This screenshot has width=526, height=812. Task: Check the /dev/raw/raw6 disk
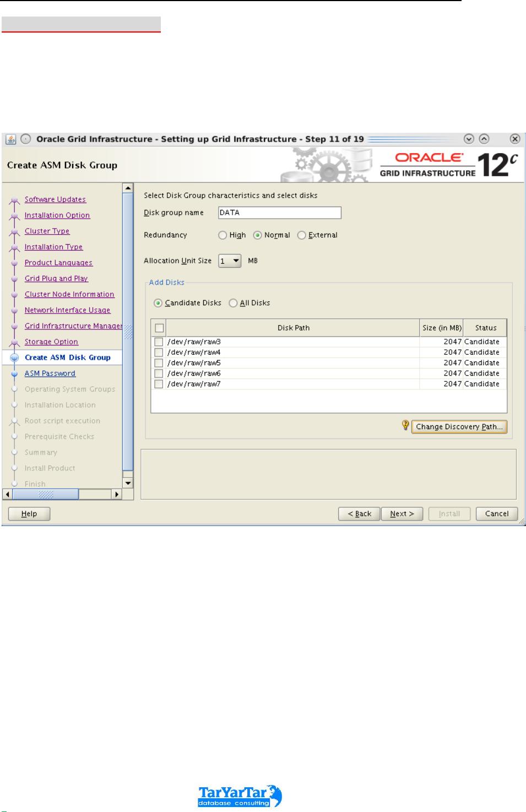pyautogui.click(x=159, y=373)
